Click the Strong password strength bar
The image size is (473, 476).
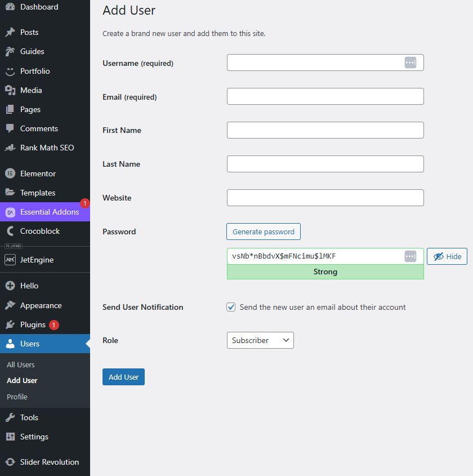325,272
